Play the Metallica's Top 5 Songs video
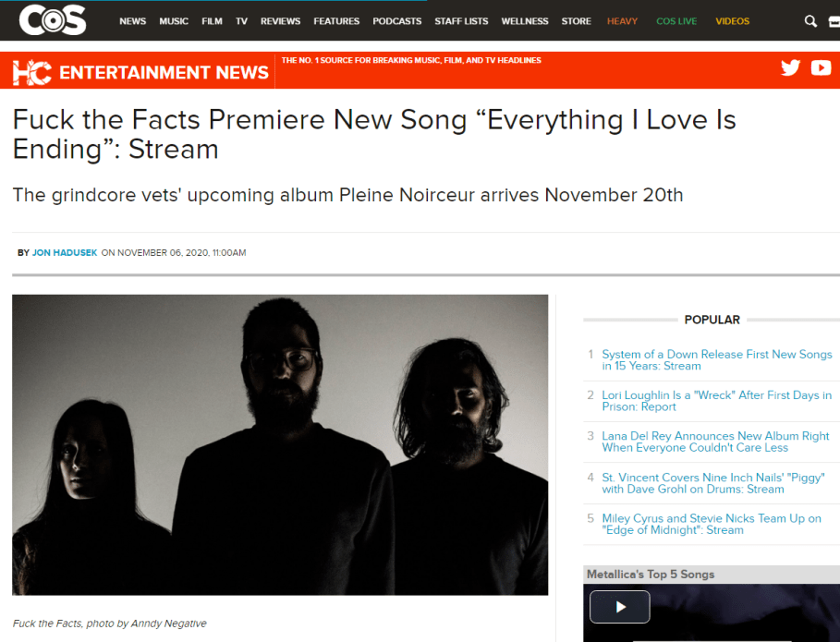The width and height of the screenshot is (840, 642). [x=620, y=607]
